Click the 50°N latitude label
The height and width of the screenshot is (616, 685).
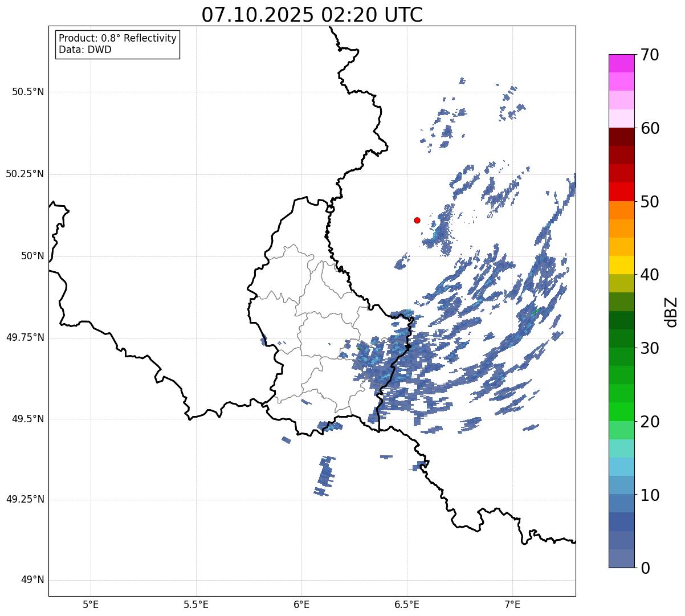(32, 256)
